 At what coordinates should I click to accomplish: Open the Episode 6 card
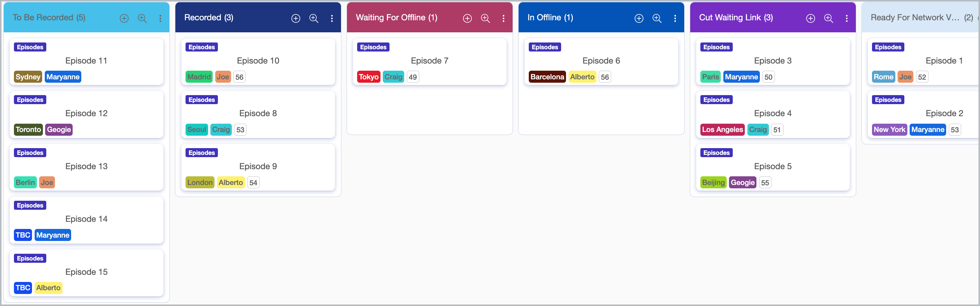601,61
